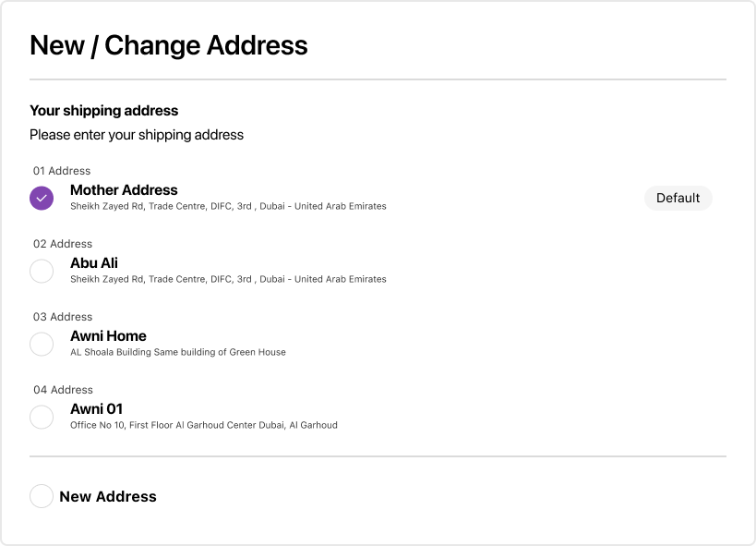
Task: Click the AL Shoala Building address line
Action: pos(178,352)
